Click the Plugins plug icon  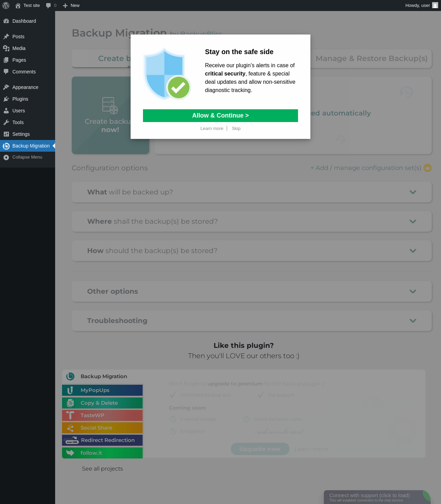6,99
